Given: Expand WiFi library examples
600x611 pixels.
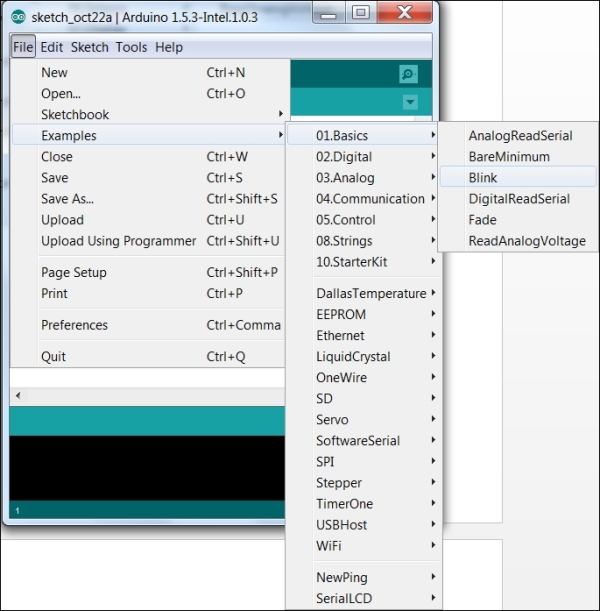Looking at the screenshot, I should [x=363, y=546].
